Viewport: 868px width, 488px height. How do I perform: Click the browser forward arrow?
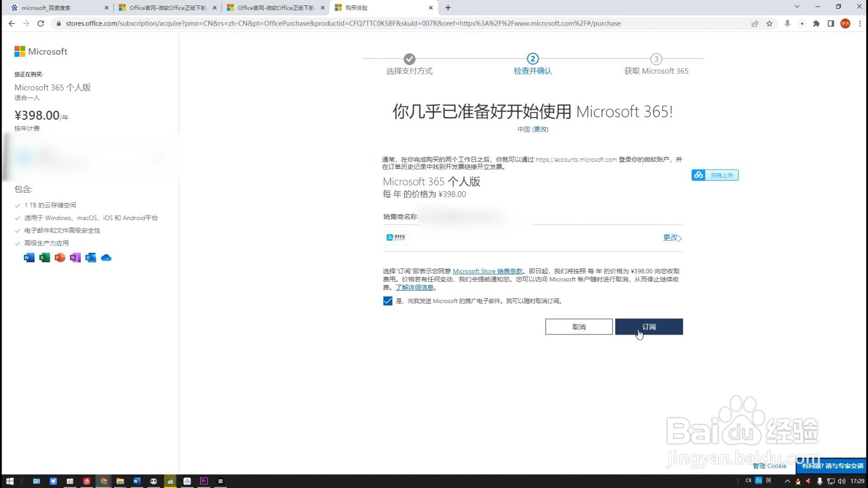26,23
